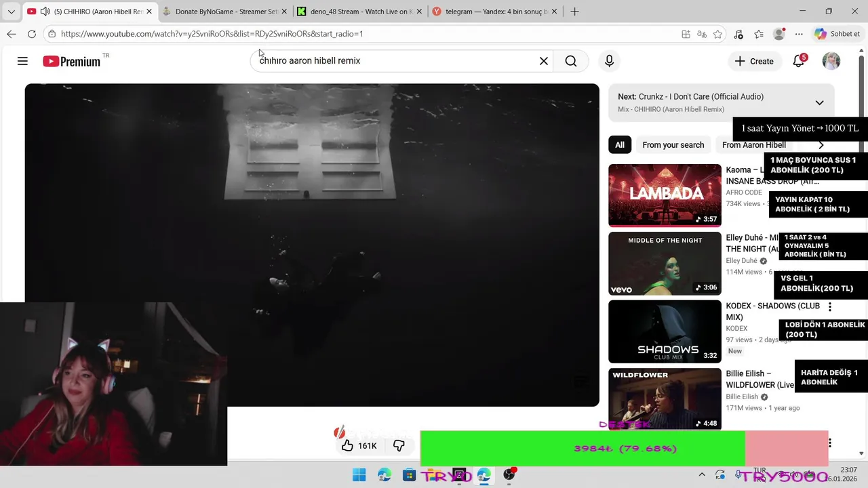Open Edge Settings and more ellipsis
The image size is (868, 488).
point(799,34)
